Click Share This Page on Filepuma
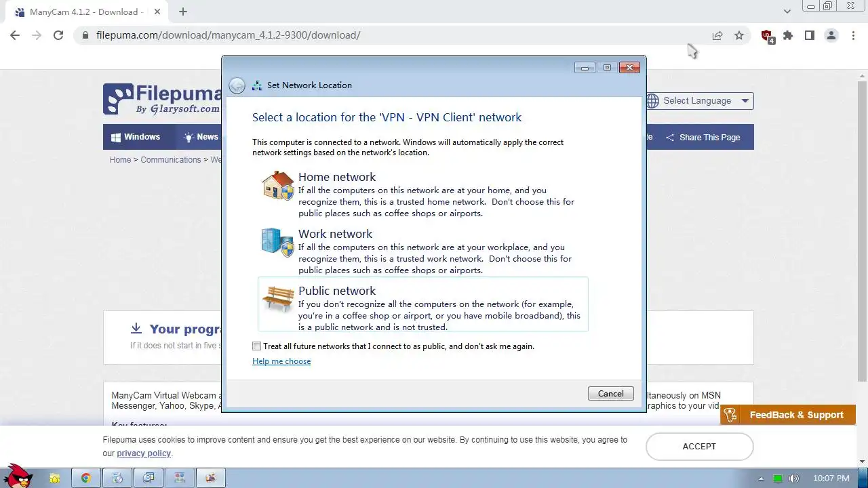 tap(703, 138)
